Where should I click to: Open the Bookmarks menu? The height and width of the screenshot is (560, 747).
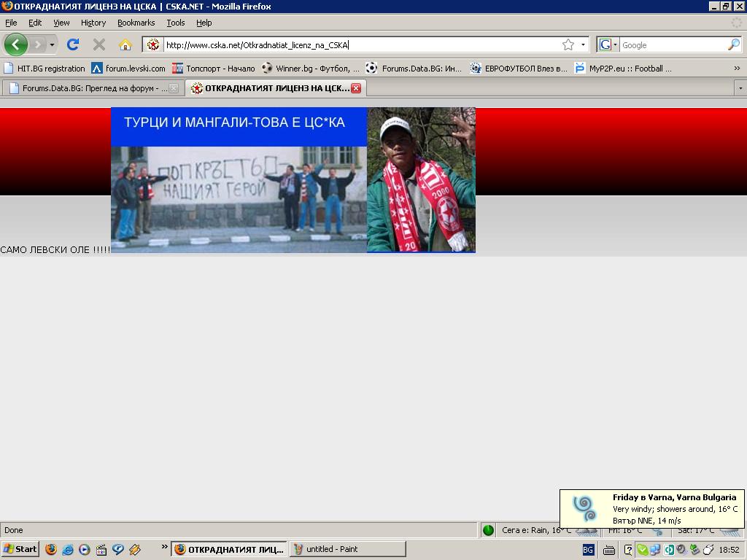[x=136, y=23]
